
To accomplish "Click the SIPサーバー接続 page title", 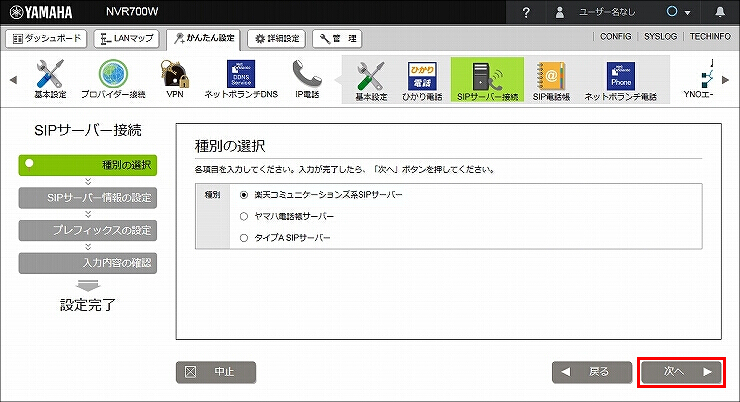I will pos(88,130).
